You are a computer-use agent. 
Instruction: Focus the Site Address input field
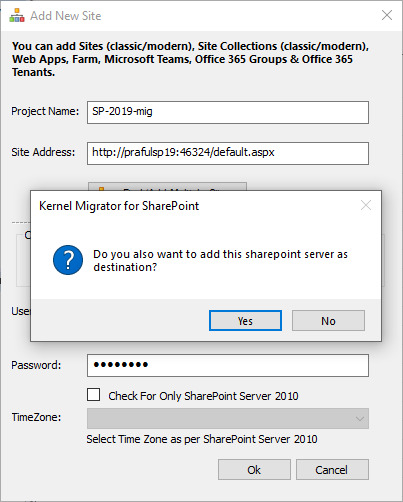[x=228, y=153]
